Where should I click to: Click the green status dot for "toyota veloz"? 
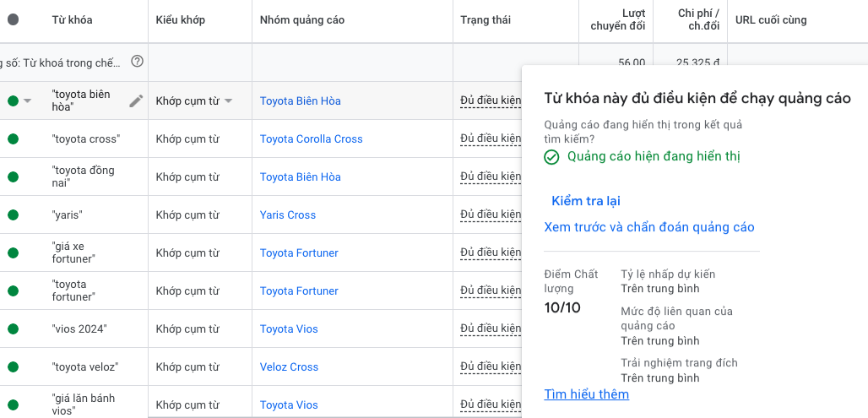13,367
